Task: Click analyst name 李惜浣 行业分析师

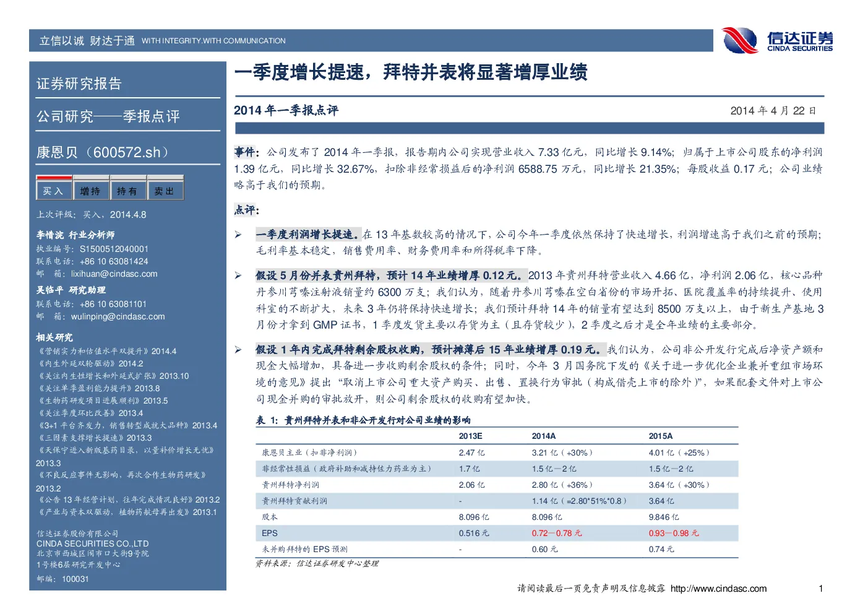Action: coord(75,235)
